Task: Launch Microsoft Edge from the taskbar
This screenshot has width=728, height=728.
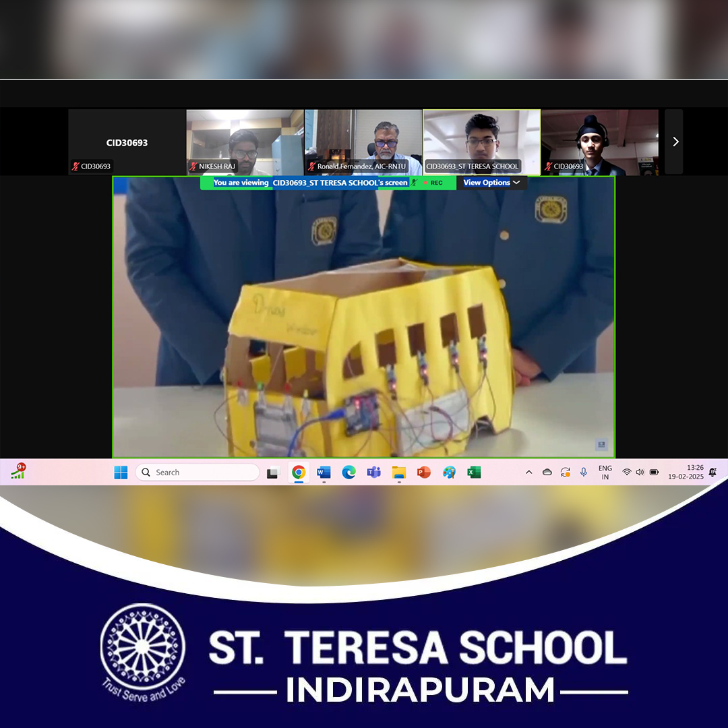Action: click(x=348, y=473)
